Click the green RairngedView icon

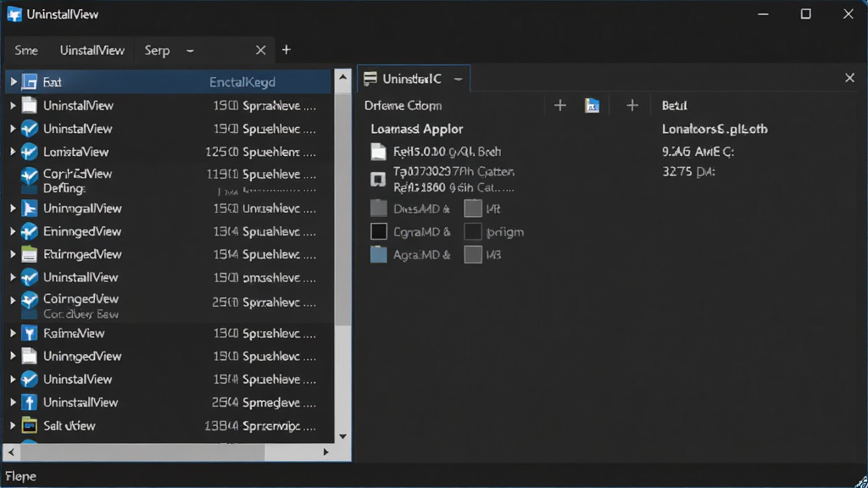[x=30, y=254]
